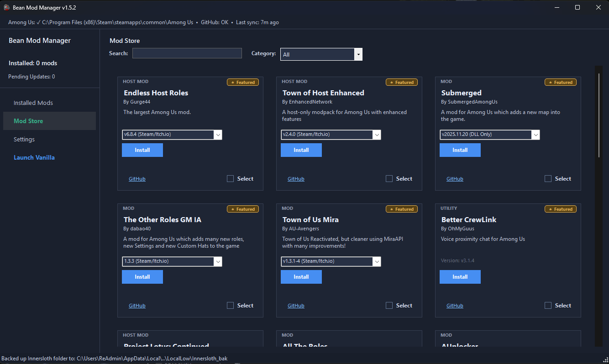Go to Installed Mods in sidebar
This screenshot has width=609, height=364.
[x=33, y=103]
